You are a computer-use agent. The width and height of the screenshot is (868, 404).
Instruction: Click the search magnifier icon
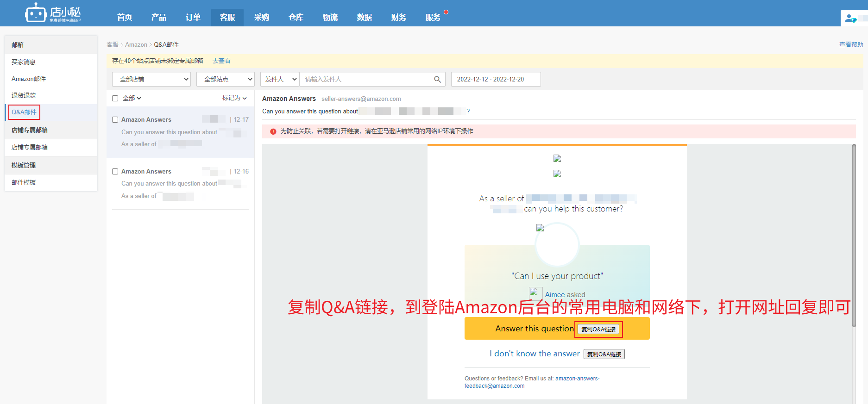click(x=437, y=79)
